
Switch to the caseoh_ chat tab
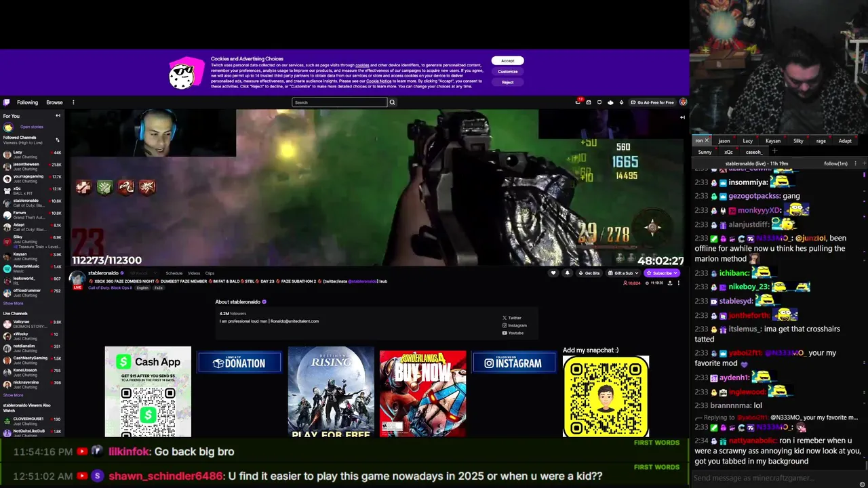(754, 152)
